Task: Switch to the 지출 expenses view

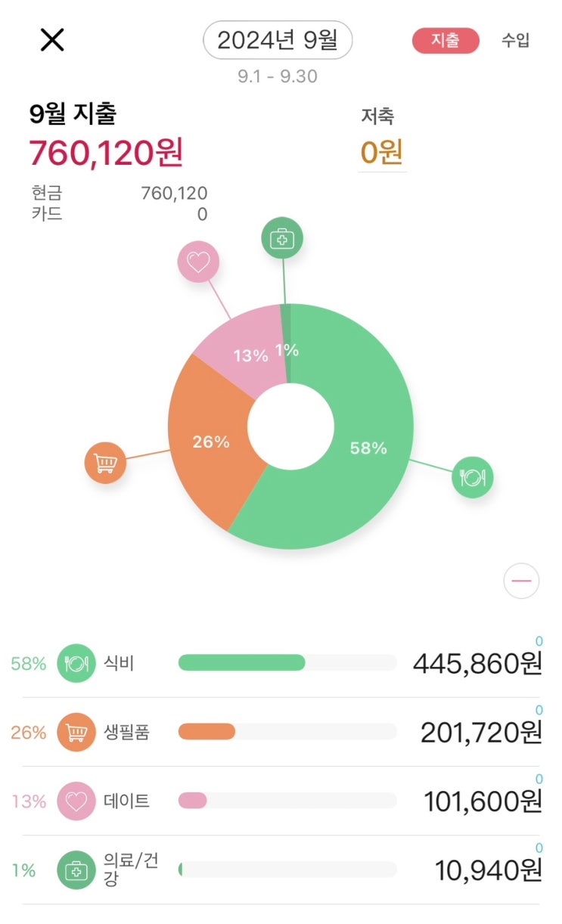Action: (x=446, y=41)
